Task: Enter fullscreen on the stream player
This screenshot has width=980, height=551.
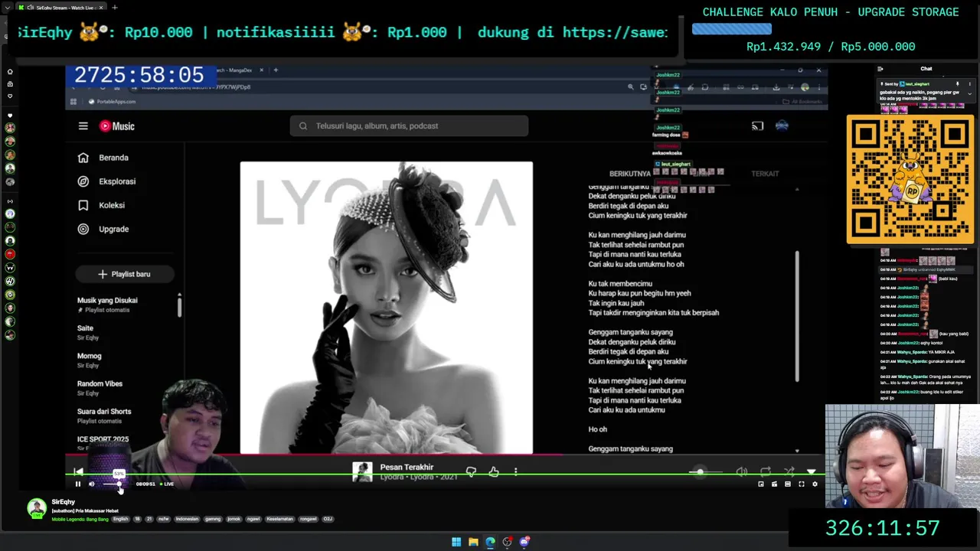Action: click(x=802, y=484)
